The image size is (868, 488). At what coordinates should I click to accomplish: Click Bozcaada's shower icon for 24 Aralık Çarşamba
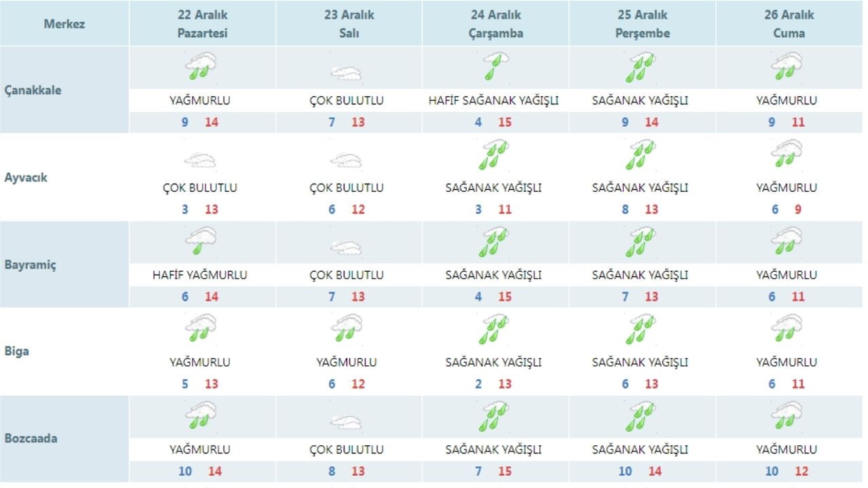(494, 415)
